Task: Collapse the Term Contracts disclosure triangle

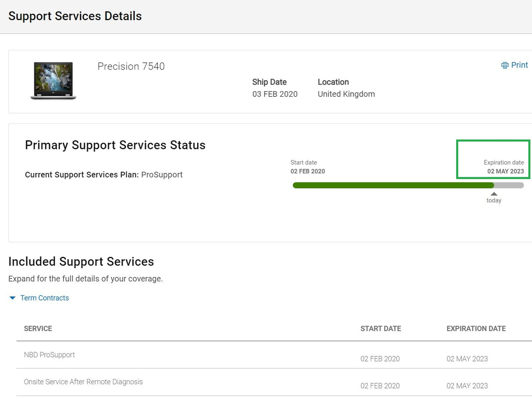Action: pos(12,298)
